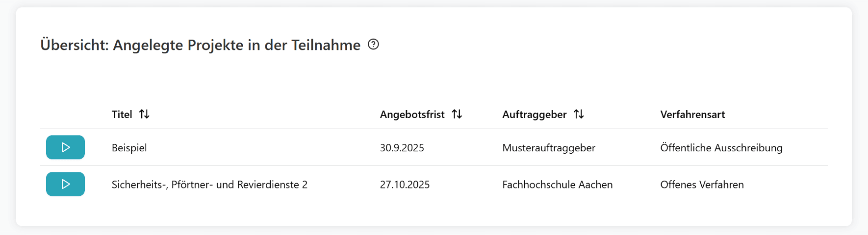Click the date 27.10.2025
Image resolution: width=868 pixels, height=235 pixels.
click(405, 185)
